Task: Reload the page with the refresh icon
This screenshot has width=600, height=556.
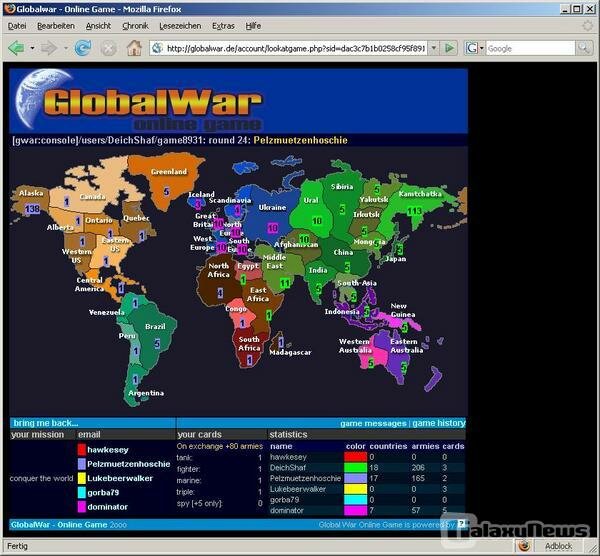Action: [x=83, y=48]
